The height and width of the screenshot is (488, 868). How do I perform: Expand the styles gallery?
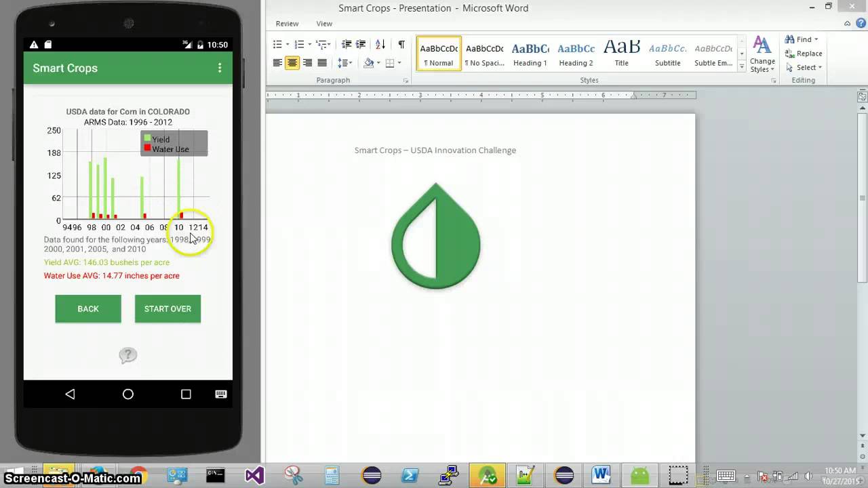(741, 65)
